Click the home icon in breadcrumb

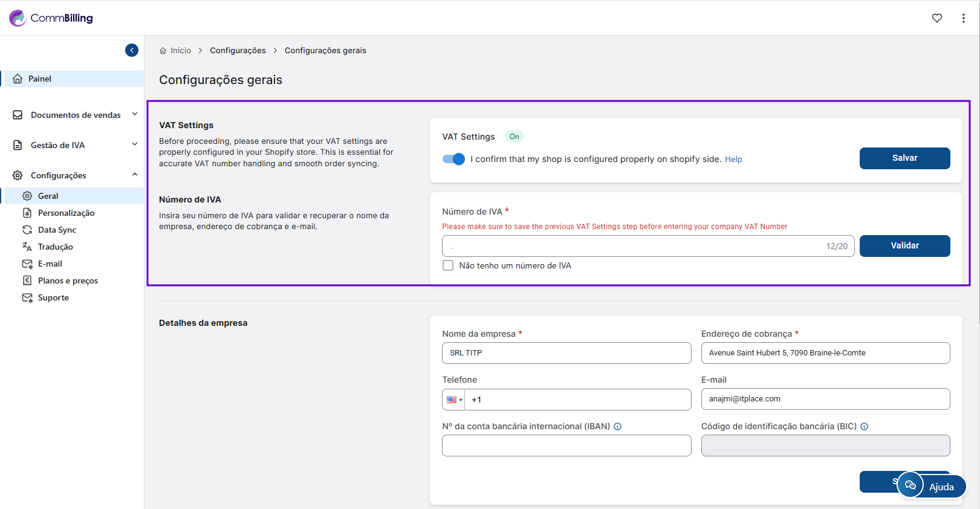click(x=163, y=51)
